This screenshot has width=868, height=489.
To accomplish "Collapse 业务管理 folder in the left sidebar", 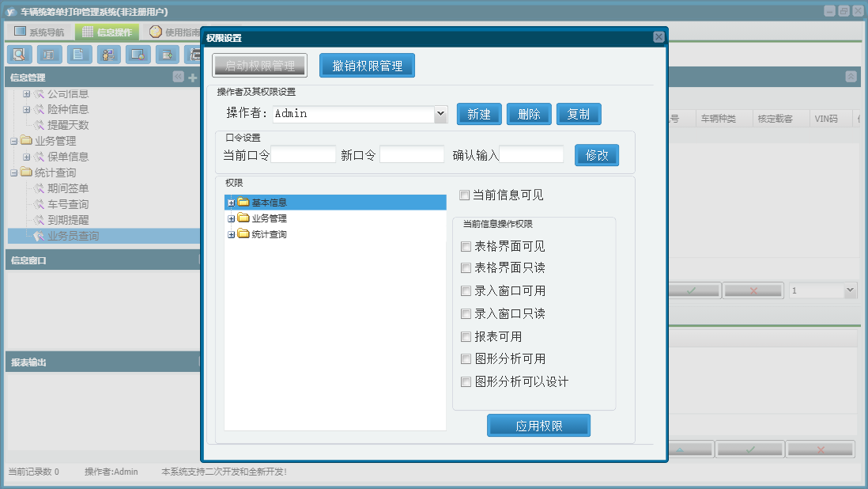I will [x=14, y=141].
